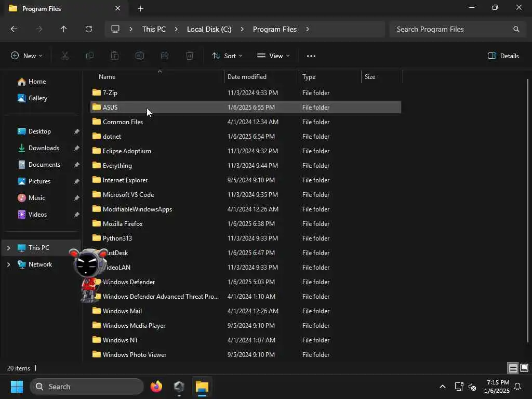
Task: Open the Windows Start menu
Action: pyautogui.click(x=17, y=387)
